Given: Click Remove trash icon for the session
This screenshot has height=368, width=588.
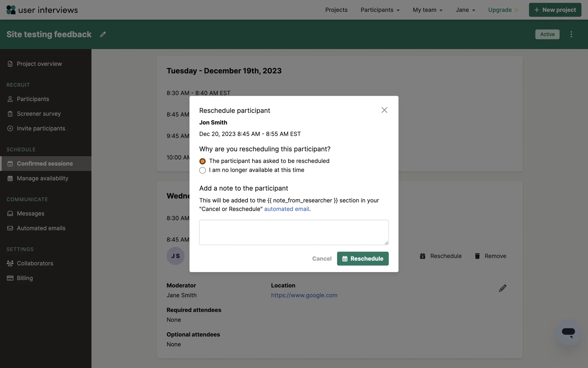Looking at the screenshot, I should tap(477, 256).
